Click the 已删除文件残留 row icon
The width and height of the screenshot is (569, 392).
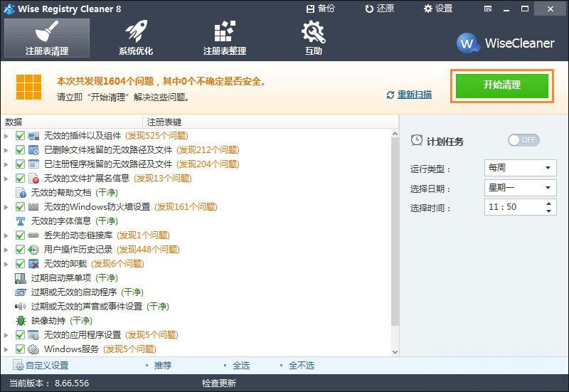(x=33, y=150)
